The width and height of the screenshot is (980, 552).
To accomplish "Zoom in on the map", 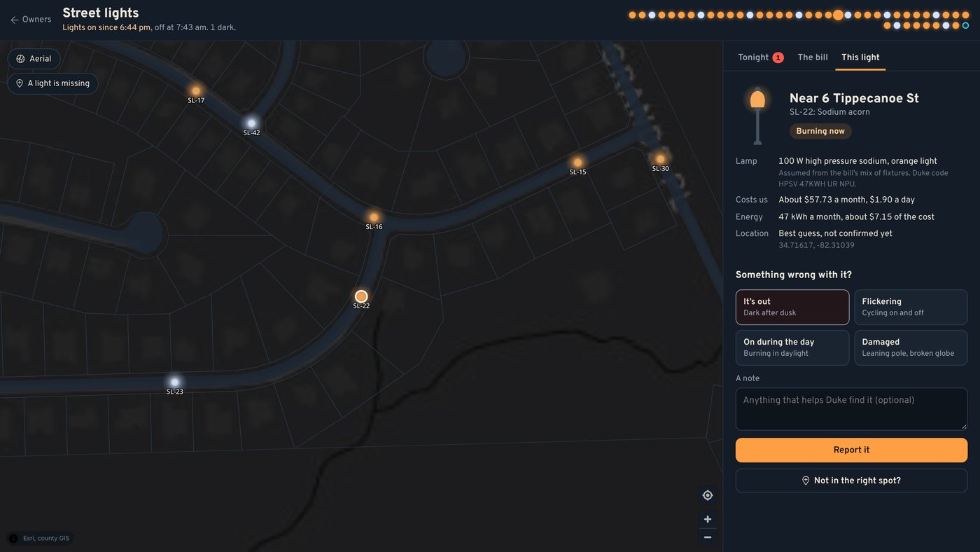I will click(708, 519).
